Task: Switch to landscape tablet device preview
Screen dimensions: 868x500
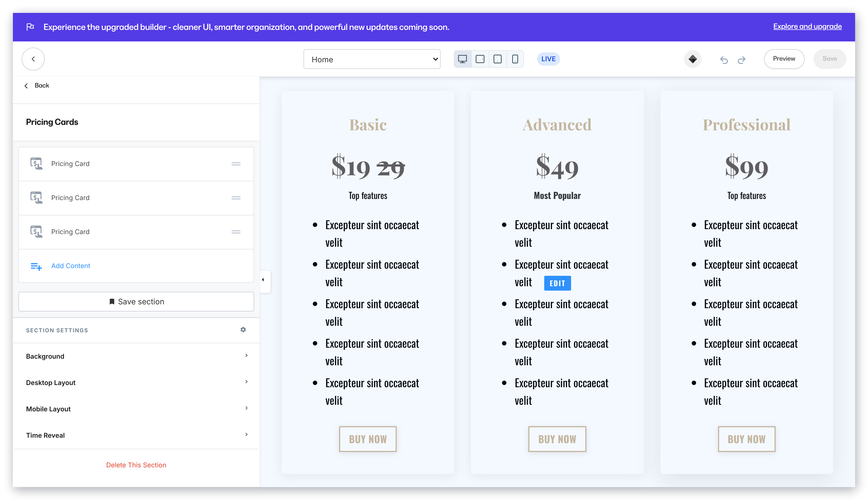Action: (x=480, y=59)
